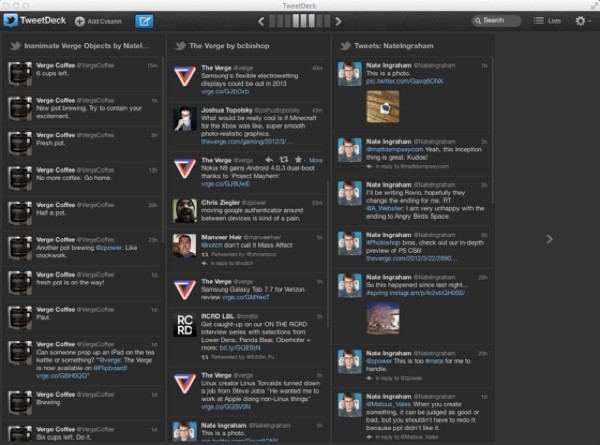
Task: Click The Verge by bcbishop column bird icon
Action: click(180, 46)
